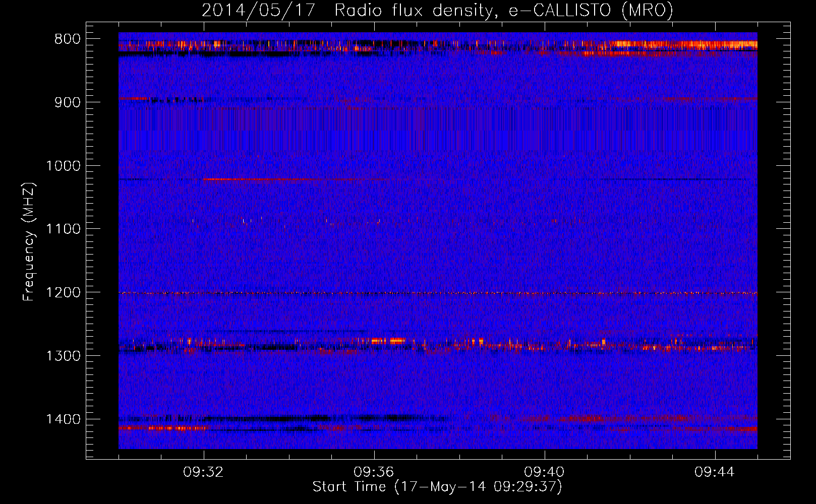This screenshot has width=816, height=504.
Task: Click the dotted emission line at 1200 MHz
Action: [x=438, y=293]
